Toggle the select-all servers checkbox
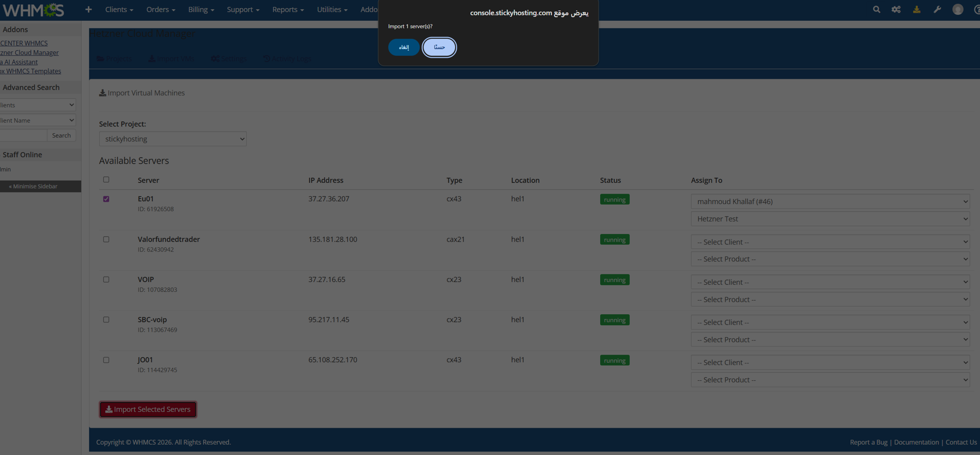This screenshot has width=980, height=455. (106, 179)
